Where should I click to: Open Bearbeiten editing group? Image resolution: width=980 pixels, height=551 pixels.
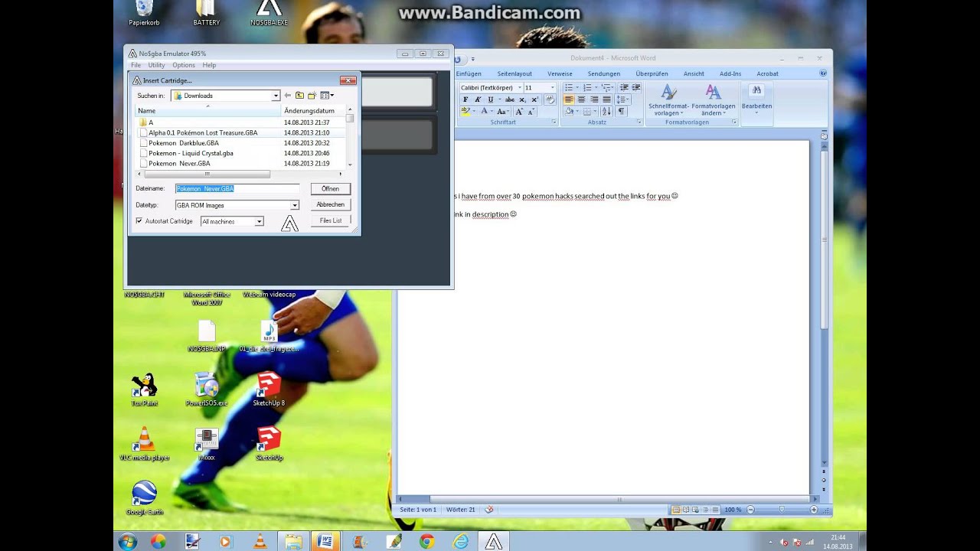click(x=756, y=99)
